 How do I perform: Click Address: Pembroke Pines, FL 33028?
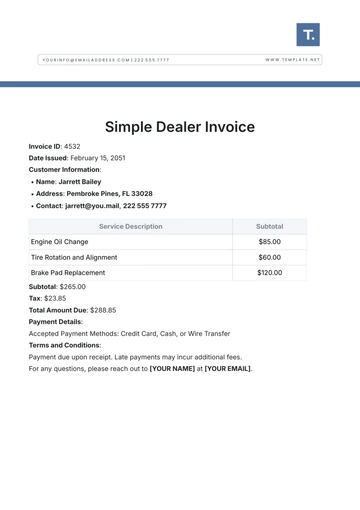click(x=94, y=194)
